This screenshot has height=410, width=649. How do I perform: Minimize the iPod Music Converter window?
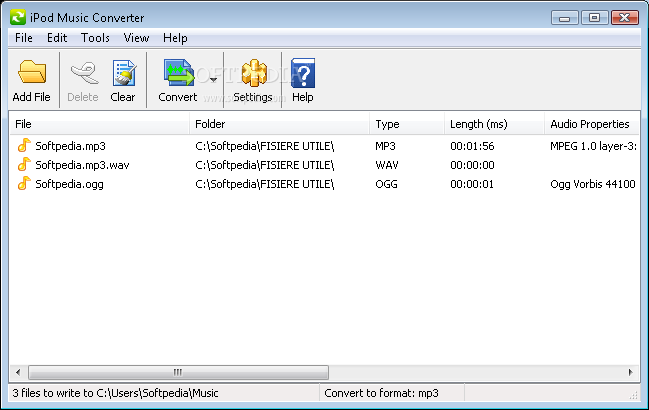click(565, 18)
